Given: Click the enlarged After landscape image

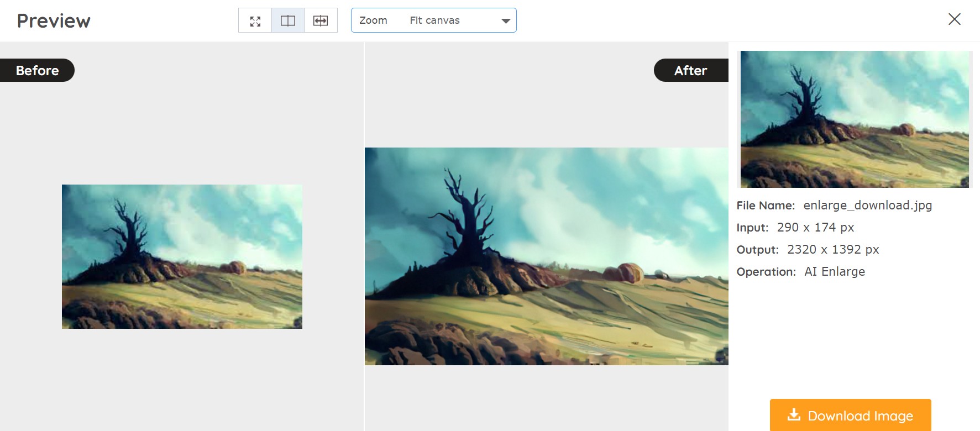Looking at the screenshot, I should click(546, 256).
